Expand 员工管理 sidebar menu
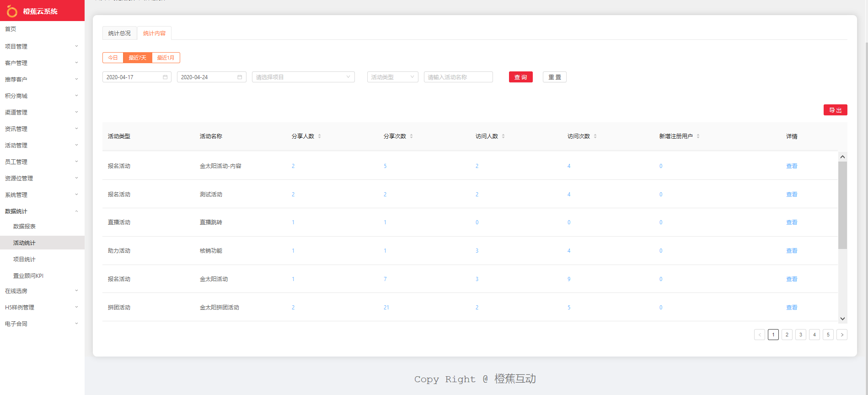Screen dimensions: 868x395 point(42,162)
